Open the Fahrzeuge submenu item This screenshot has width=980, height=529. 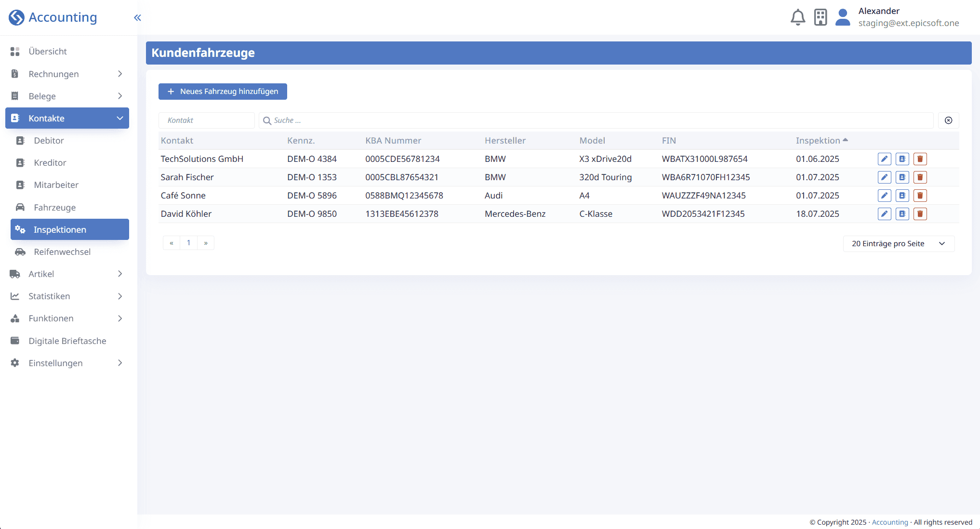pyautogui.click(x=70, y=207)
